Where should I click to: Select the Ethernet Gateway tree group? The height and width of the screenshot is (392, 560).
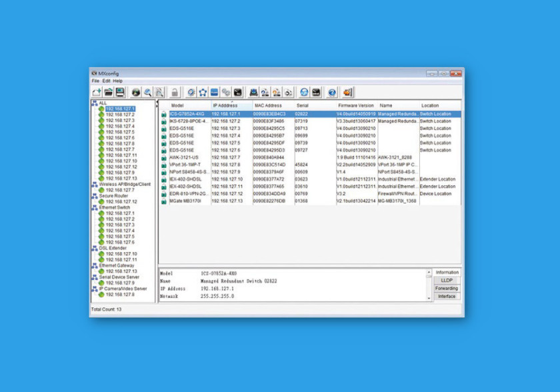[117, 265]
